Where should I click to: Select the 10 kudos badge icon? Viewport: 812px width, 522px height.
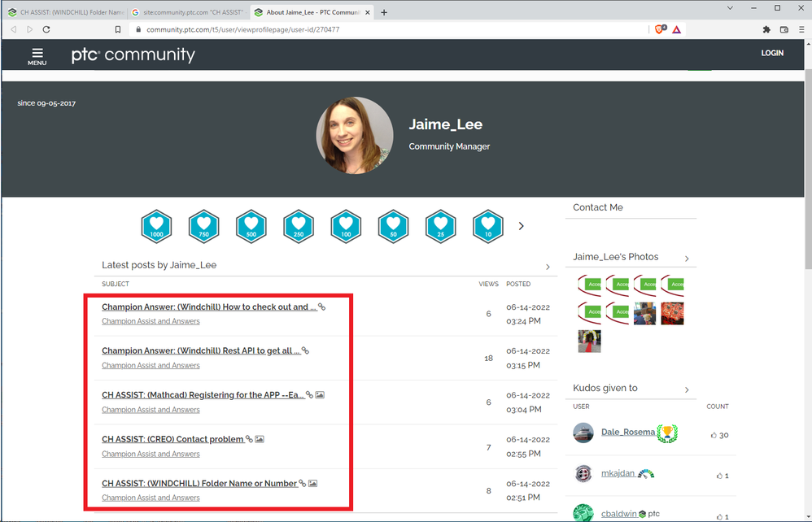(487, 226)
